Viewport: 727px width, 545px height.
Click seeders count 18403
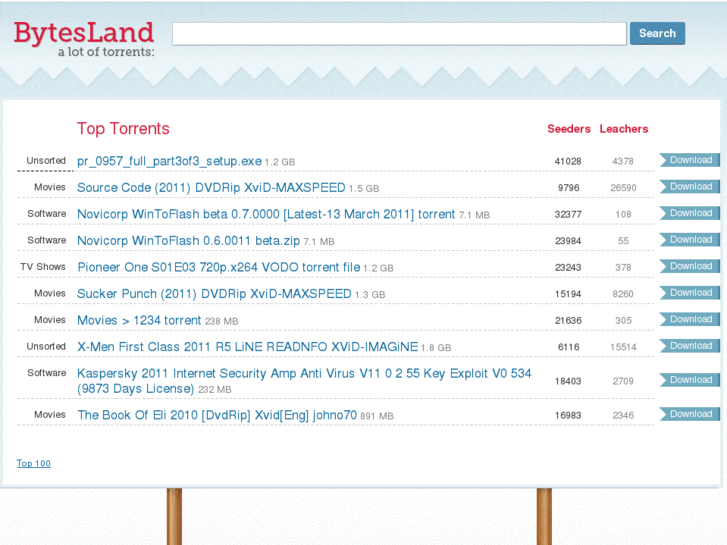tap(568, 381)
